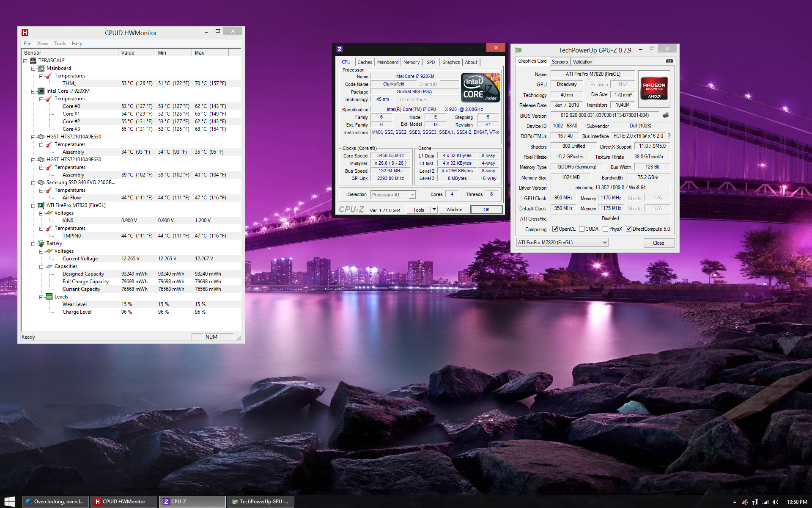Switch to the Caches tab in CPU-Z
The width and height of the screenshot is (812, 508).
pyautogui.click(x=365, y=62)
